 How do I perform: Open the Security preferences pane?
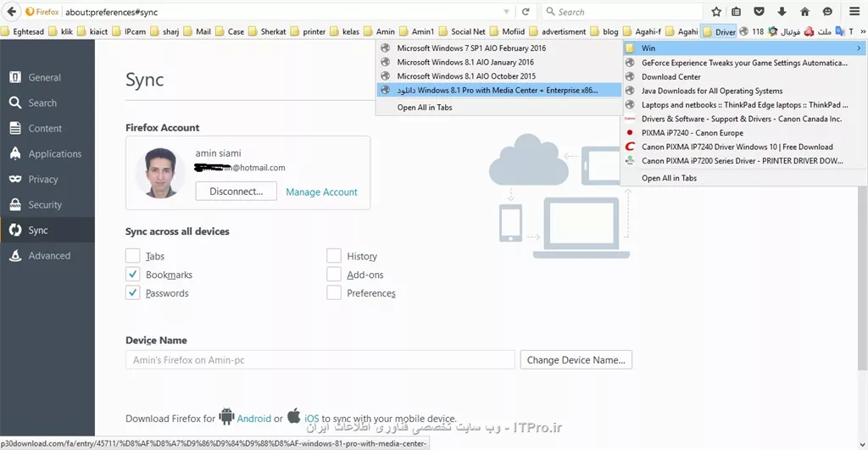click(x=47, y=205)
